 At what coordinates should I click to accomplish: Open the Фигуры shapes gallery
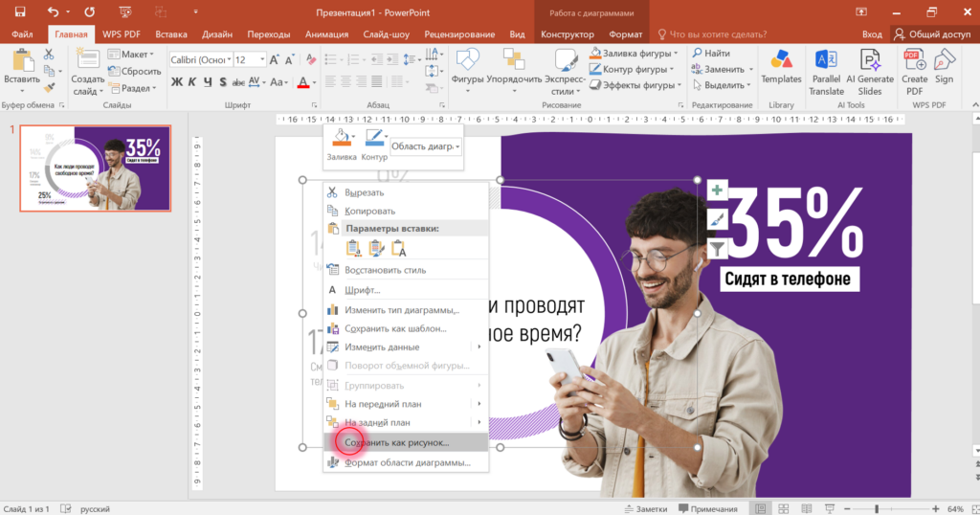(x=467, y=70)
